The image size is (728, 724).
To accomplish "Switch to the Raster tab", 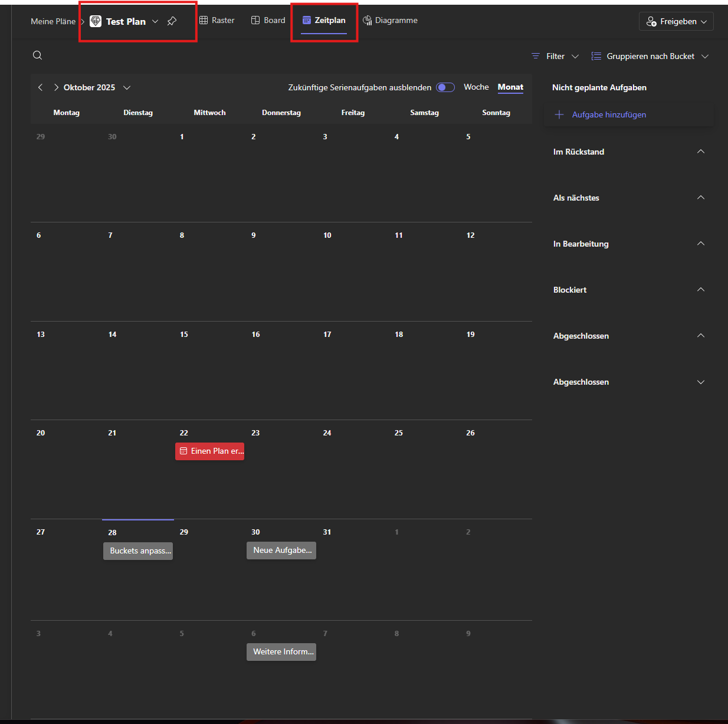I will pyautogui.click(x=217, y=20).
